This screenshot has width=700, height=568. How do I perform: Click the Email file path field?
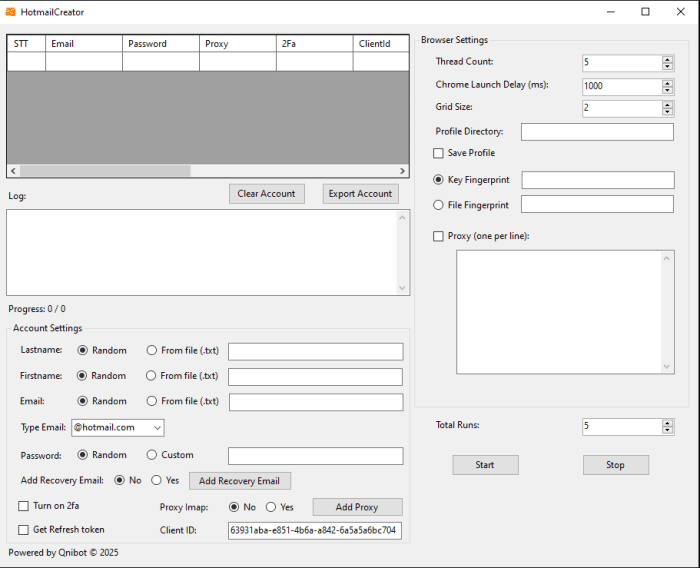pyautogui.click(x=316, y=402)
